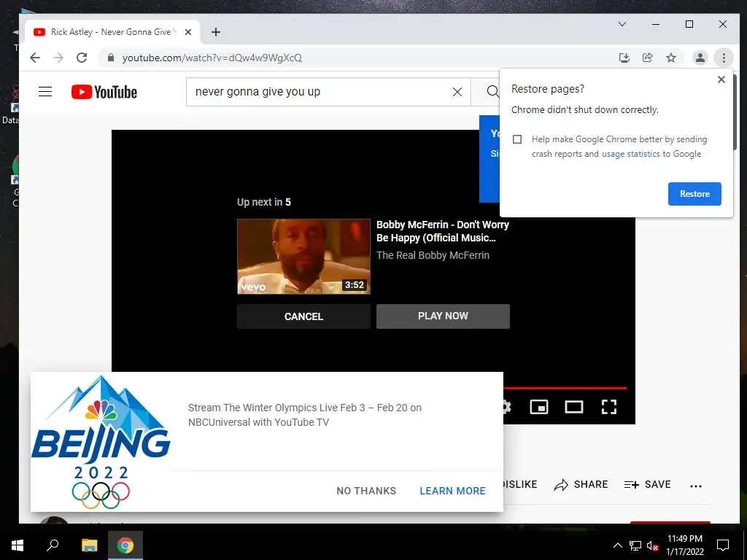Open the Chrome three-dot menu
Image resolution: width=747 pixels, height=560 pixels.
724,58
